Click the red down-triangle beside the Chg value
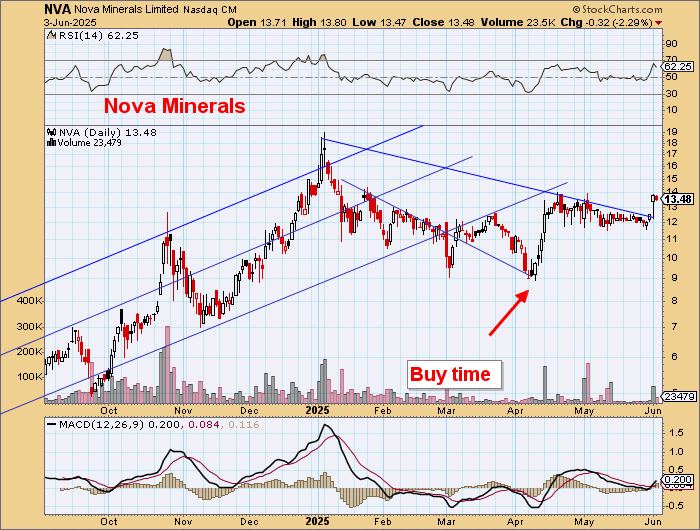700x530 pixels. click(658, 23)
